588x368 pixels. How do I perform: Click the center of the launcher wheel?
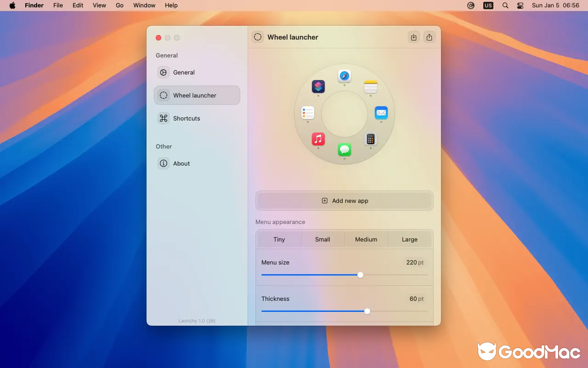(x=345, y=114)
